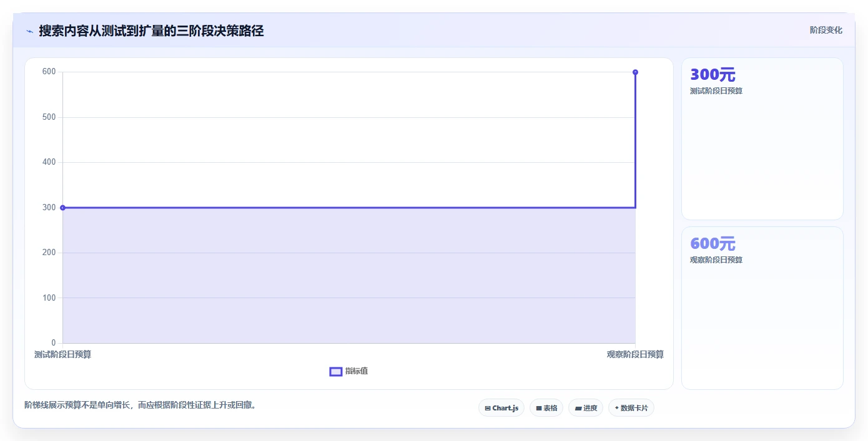Select the Chart.js tag chip
Image resolution: width=868 pixels, height=441 pixels.
click(501, 408)
